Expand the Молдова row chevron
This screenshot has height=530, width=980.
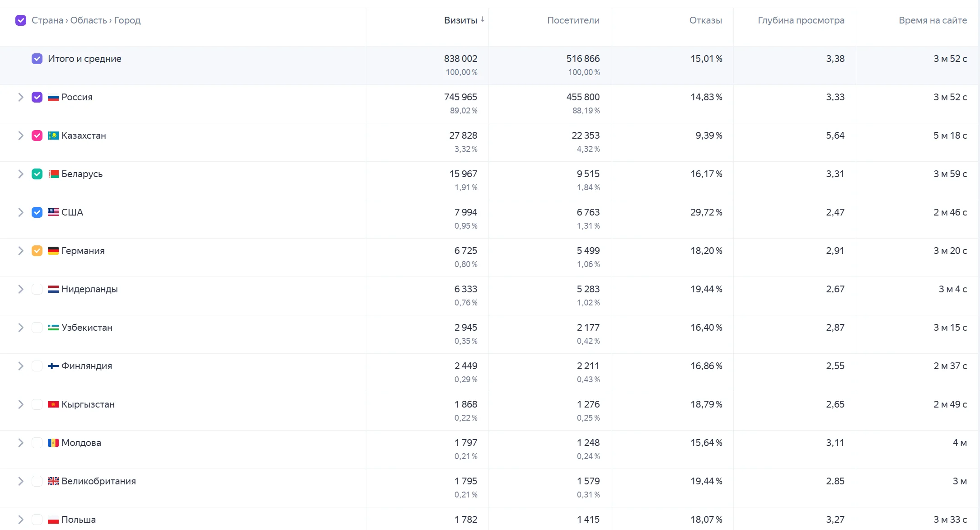[21, 443]
